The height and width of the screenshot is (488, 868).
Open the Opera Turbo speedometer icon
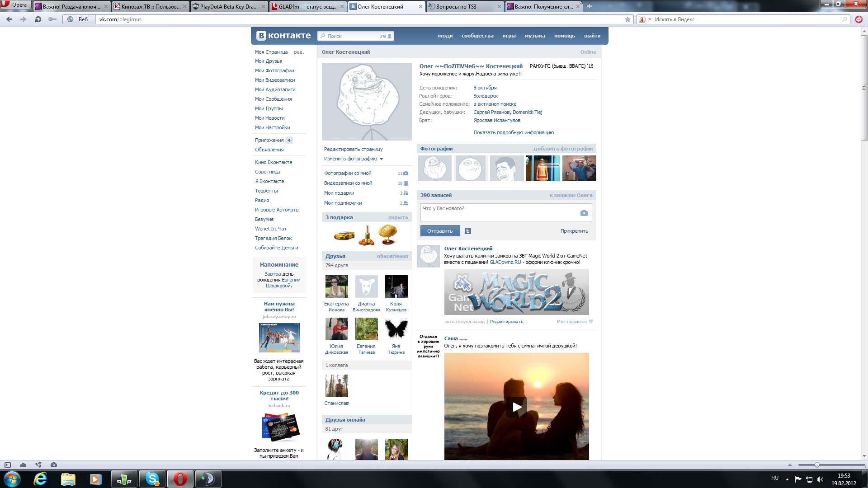coord(54,465)
